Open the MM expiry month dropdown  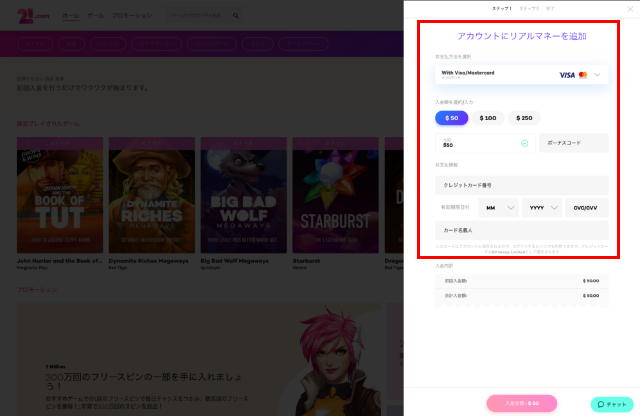499,208
